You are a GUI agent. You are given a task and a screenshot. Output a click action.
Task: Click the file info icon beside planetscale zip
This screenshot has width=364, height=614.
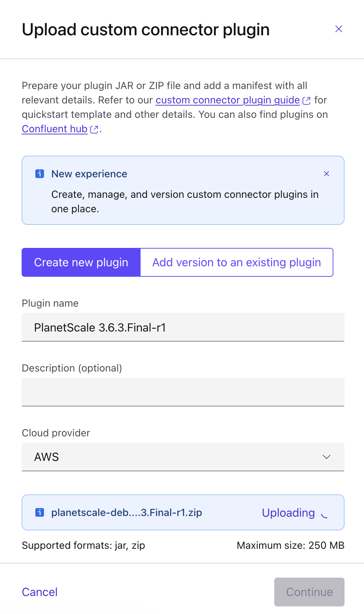click(x=40, y=512)
